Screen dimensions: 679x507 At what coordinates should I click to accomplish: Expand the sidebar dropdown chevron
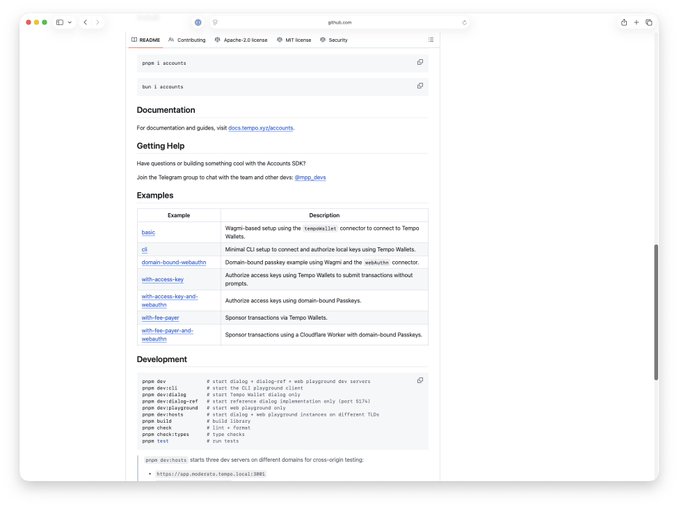(70, 22)
